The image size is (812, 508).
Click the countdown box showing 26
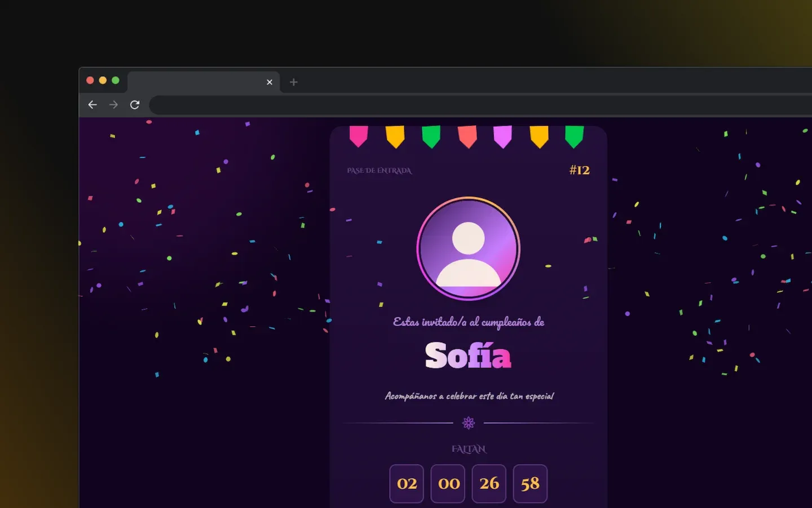point(489,484)
